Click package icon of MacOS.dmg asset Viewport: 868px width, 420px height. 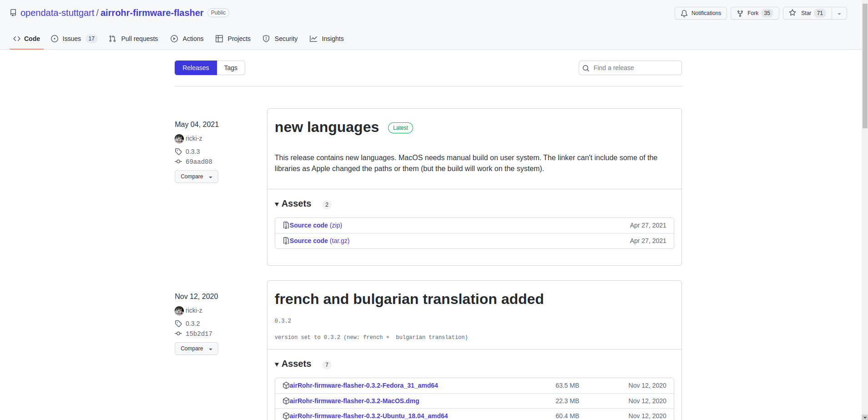286,401
